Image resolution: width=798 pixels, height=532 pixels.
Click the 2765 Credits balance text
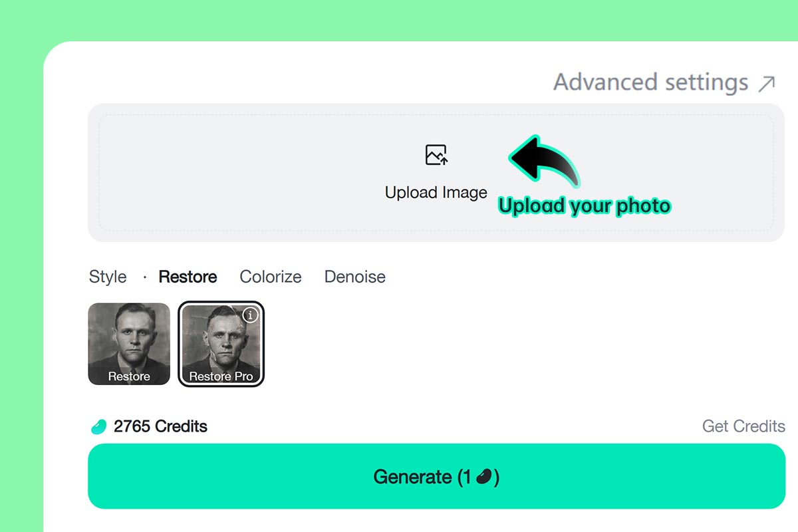160,426
